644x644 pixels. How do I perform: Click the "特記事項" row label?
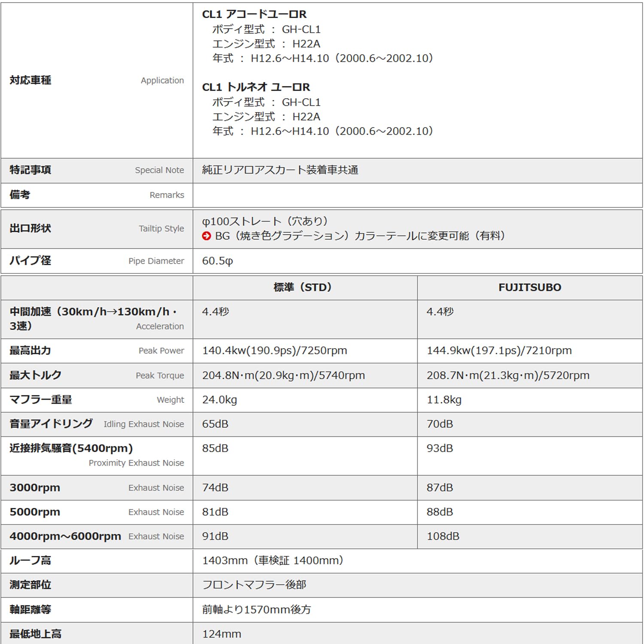coord(30,170)
